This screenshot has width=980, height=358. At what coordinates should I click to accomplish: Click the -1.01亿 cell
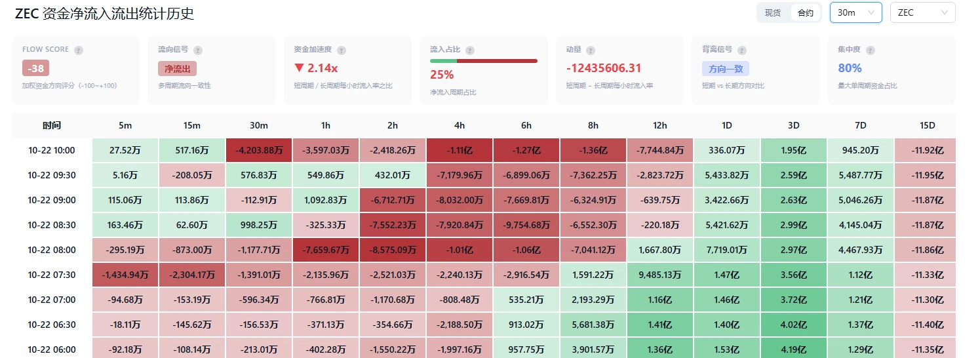460,250
